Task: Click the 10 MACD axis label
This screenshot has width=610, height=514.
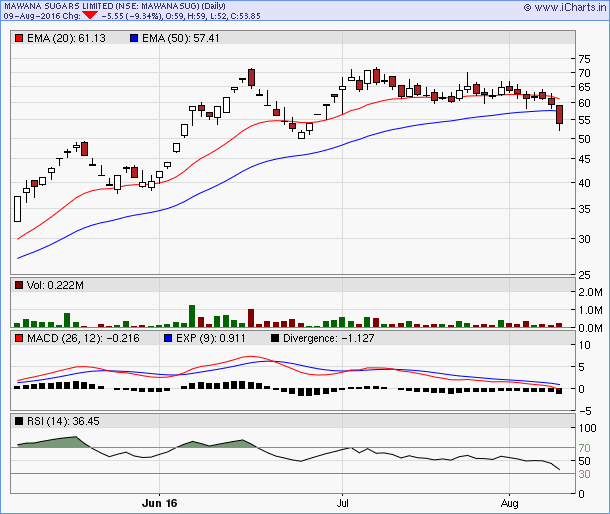Action: [x=584, y=345]
